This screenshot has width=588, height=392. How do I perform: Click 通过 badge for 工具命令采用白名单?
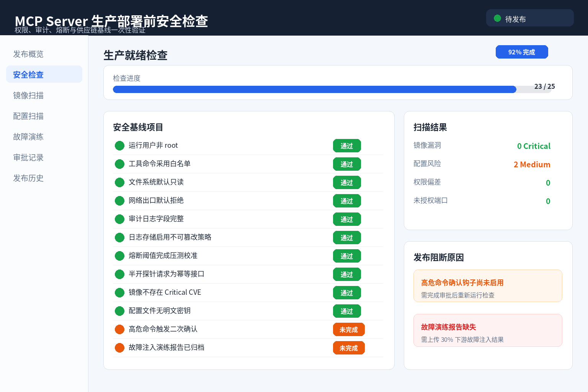(x=347, y=164)
